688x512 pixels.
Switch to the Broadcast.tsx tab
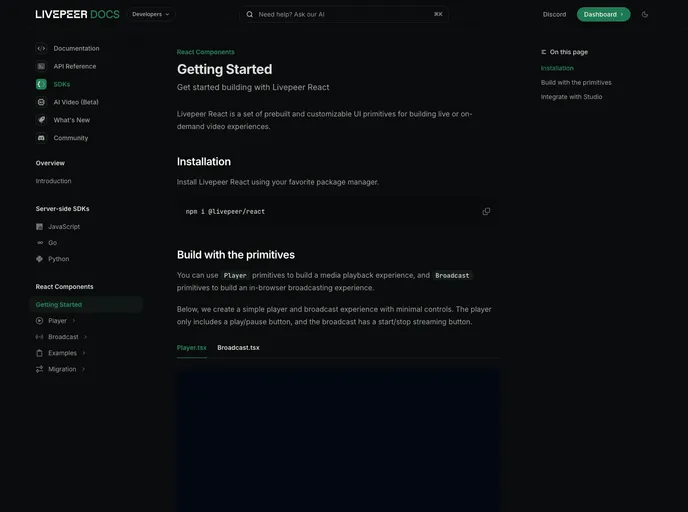tap(238, 347)
